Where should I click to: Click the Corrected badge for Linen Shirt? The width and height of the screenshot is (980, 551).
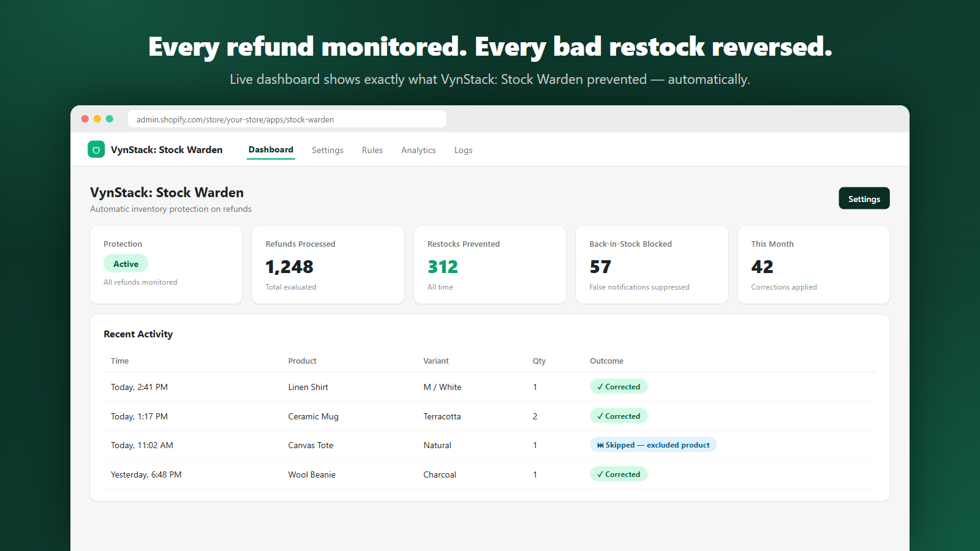click(x=619, y=386)
